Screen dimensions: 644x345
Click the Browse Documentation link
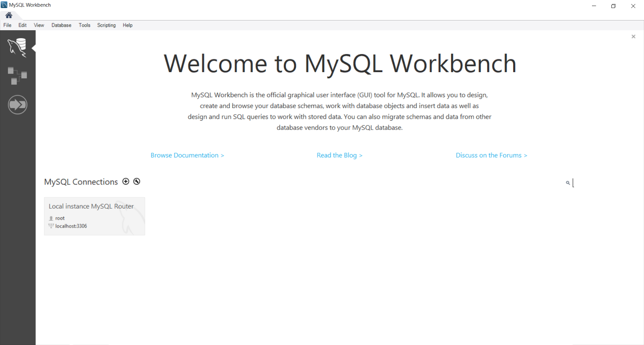point(187,155)
